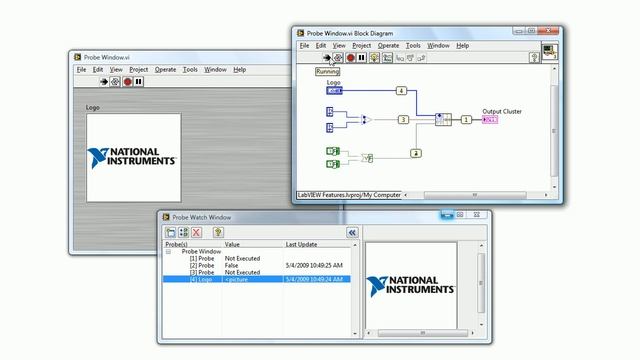
Task: Click probe number 2 on the boolean wire
Action: click(x=416, y=153)
